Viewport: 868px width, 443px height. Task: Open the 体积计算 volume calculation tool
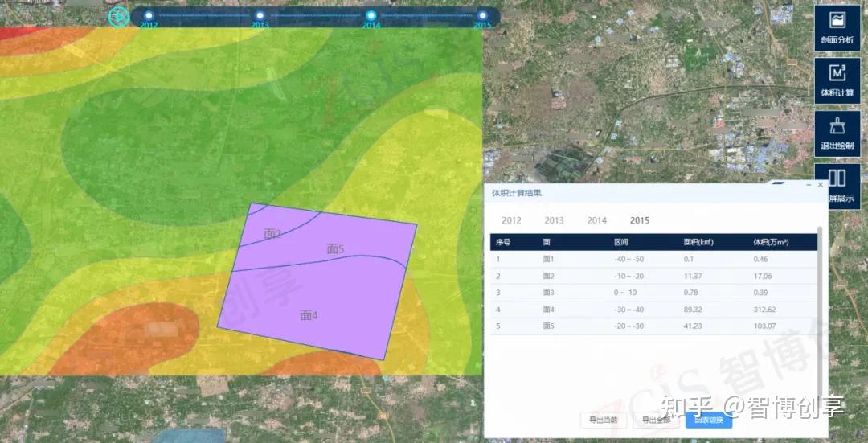point(837,80)
